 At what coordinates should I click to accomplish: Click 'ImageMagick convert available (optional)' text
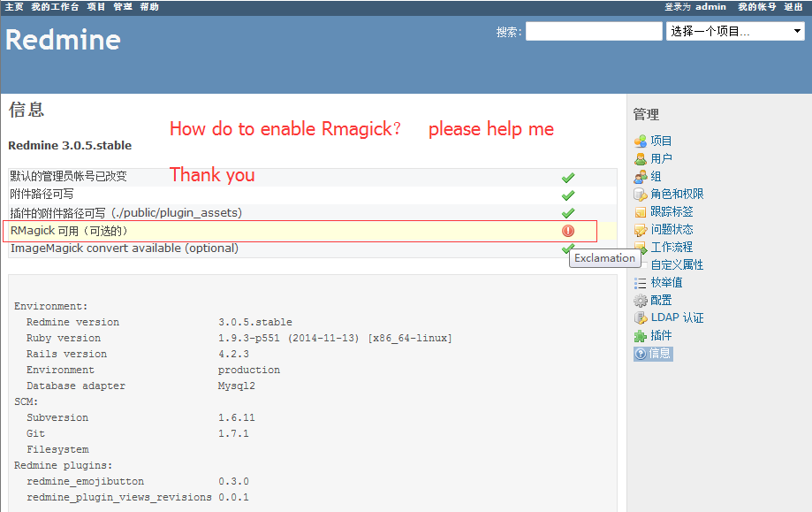pos(125,248)
